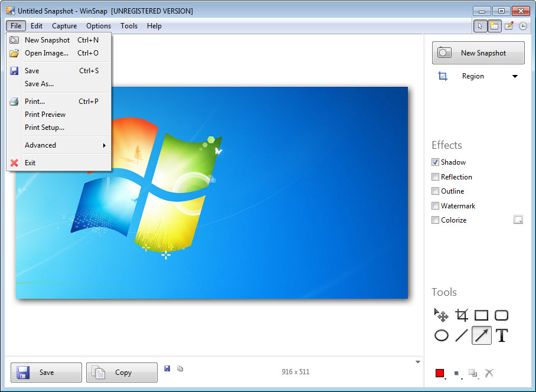Open the shadow layered-squares dropdown in Tools
This screenshot has width=536, height=392.
473,373
